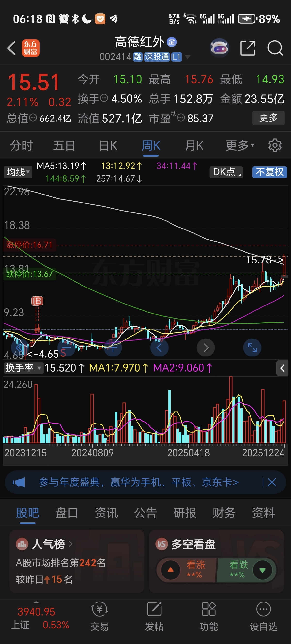
Task: Tap the announcement megaphone icon
Action: coord(19,482)
